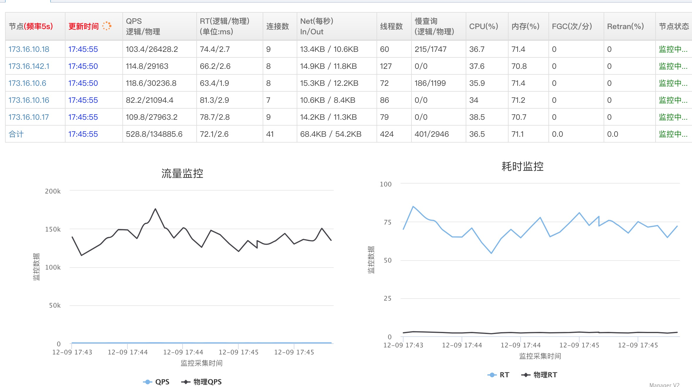692x387 pixels.
Task: Open node 173.16.10.6 link
Action: tap(27, 83)
